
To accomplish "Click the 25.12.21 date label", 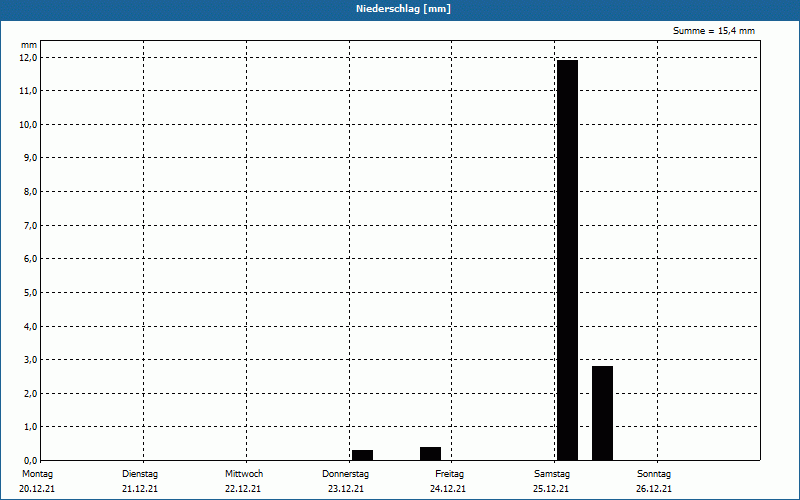I will click(551, 489).
